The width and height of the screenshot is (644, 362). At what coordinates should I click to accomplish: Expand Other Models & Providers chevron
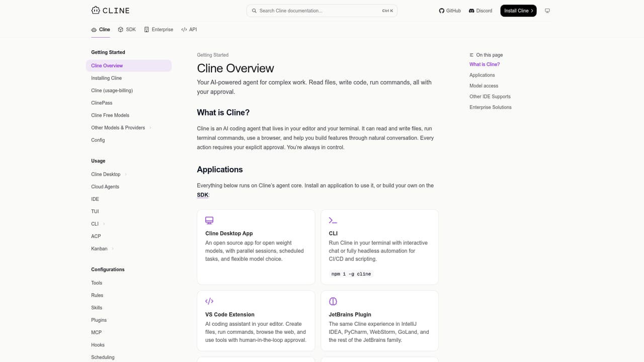pos(150,128)
